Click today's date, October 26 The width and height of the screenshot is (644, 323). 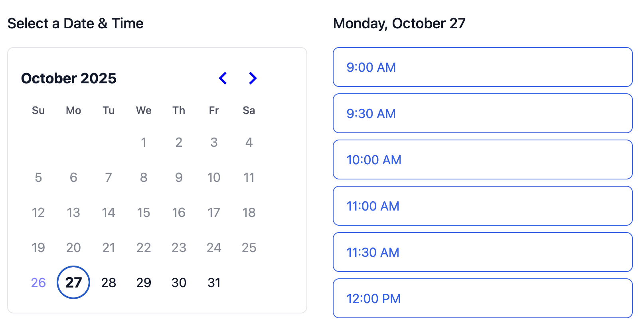(38, 282)
